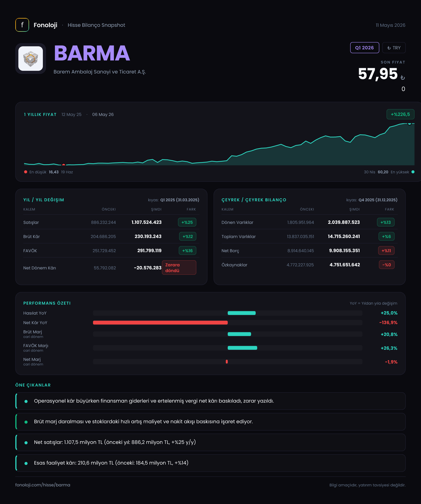Image resolution: width=421 pixels, height=504 pixels.
Task: Click the red Net Kâr YoY bar
Action: pyautogui.click(x=160, y=323)
